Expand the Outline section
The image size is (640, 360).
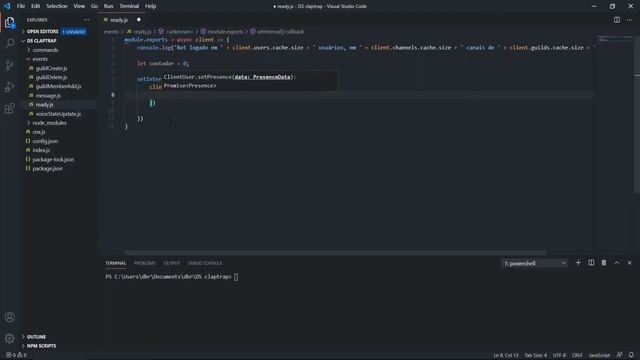(x=36, y=337)
